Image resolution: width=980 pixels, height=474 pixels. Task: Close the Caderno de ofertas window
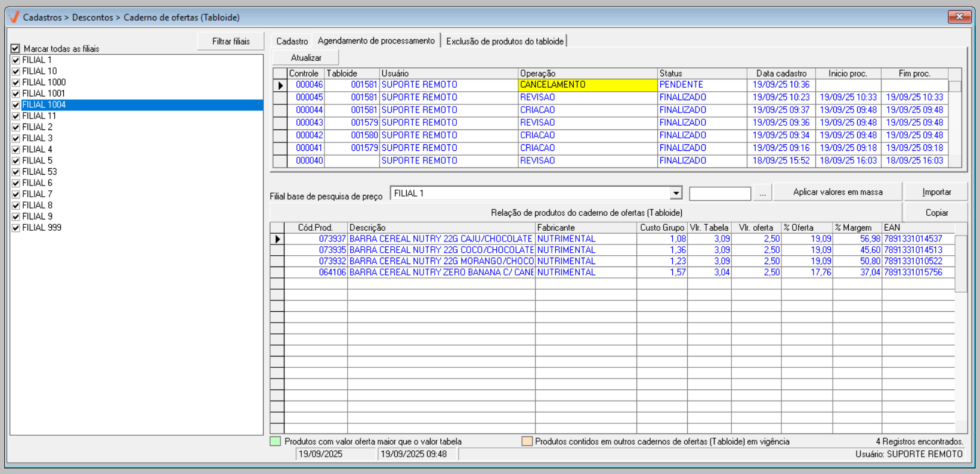pyautogui.click(x=959, y=17)
